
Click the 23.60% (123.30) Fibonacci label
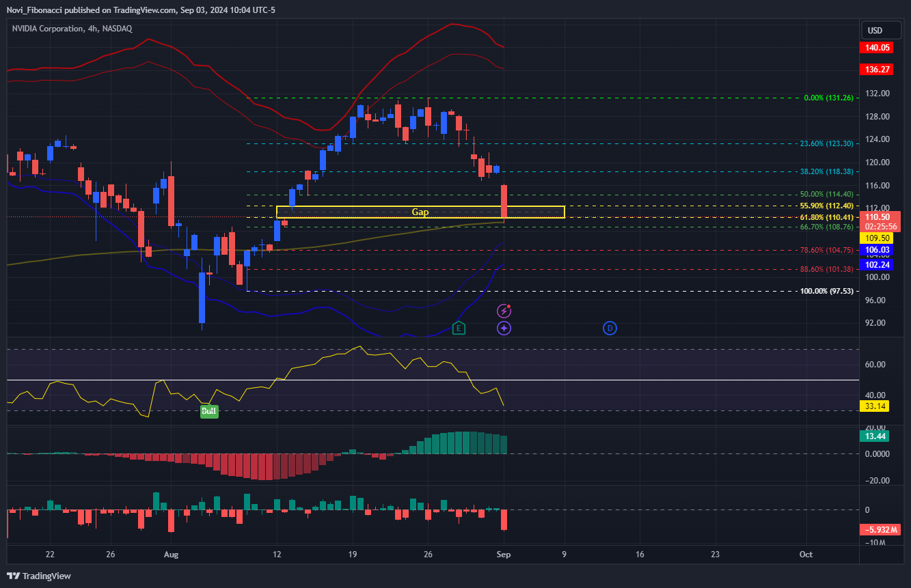tap(826, 143)
